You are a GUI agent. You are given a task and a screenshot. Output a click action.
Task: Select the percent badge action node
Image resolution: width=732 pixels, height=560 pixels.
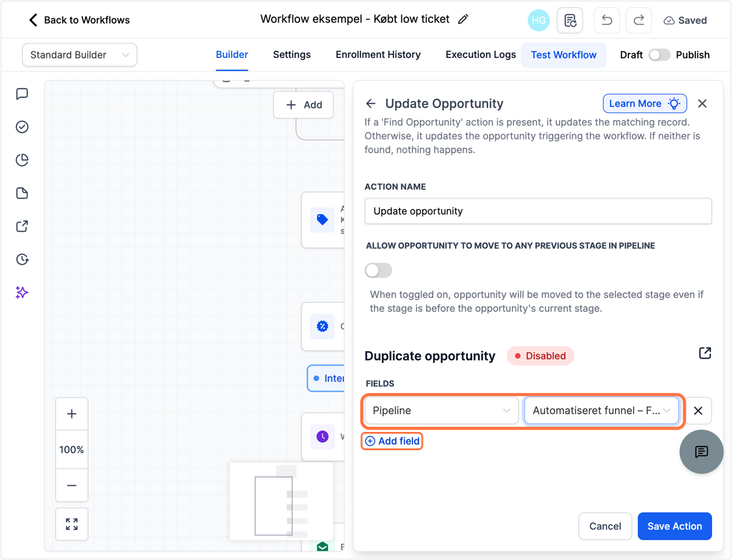click(x=323, y=326)
